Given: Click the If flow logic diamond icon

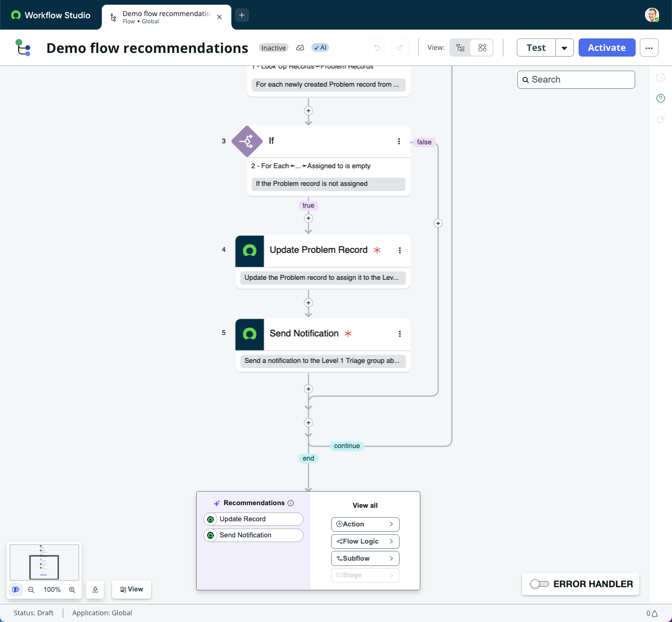Looking at the screenshot, I should (x=246, y=141).
